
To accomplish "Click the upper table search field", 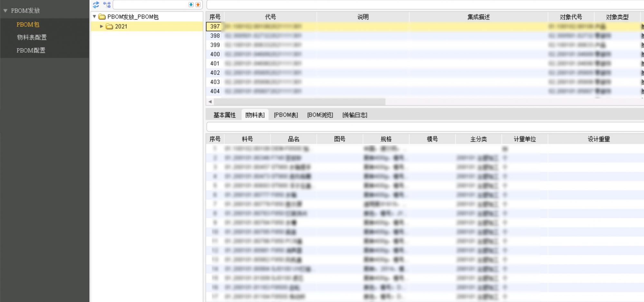I will coord(425,5).
